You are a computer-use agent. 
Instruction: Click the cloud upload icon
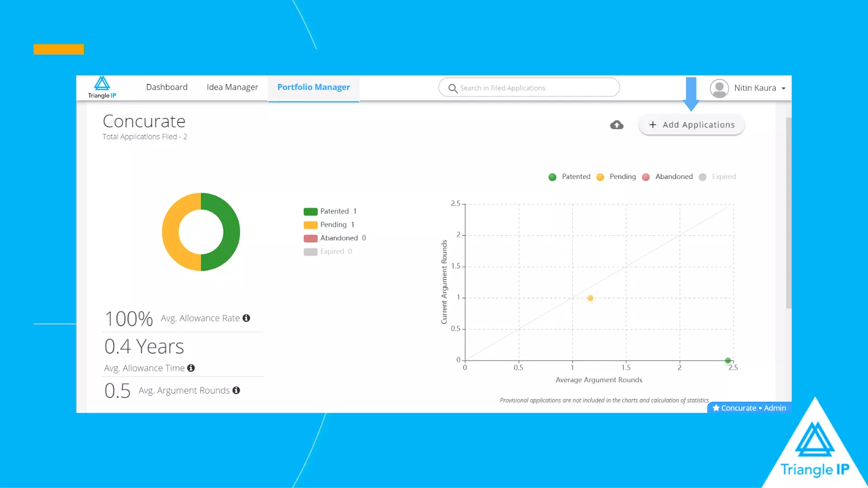[x=617, y=125]
